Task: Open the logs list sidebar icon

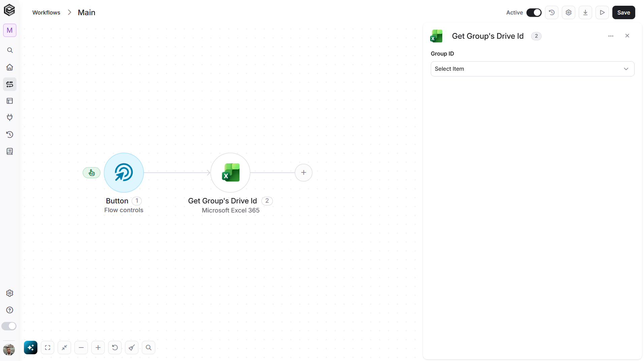Action: click(x=10, y=151)
